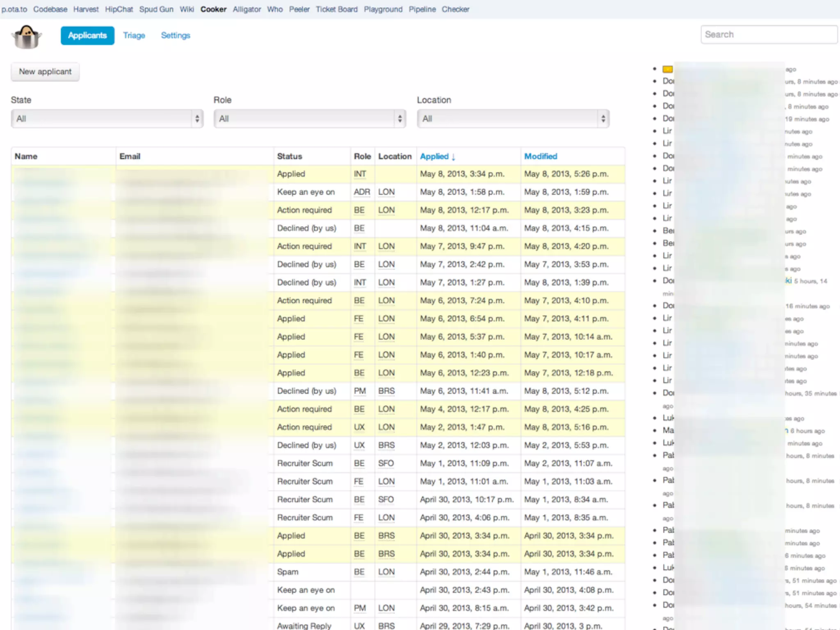Screen dimensions: 840x630
Task: Open Pipeline in the top navigation
Action: pos(422,9)
